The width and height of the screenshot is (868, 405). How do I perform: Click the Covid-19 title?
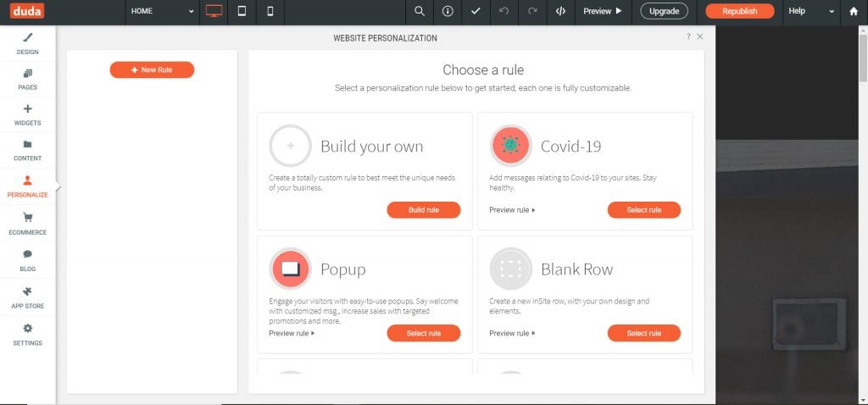pos(570,147)
